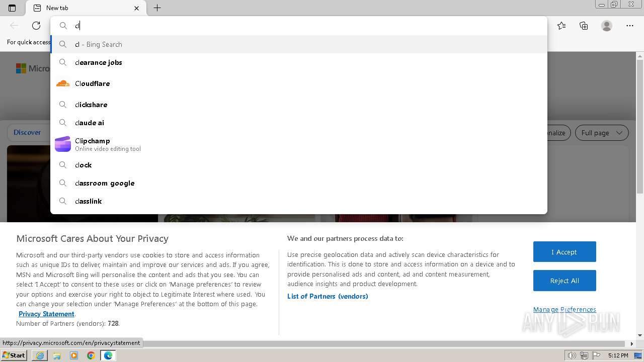Select 'classlink' suggestion
Screen dimensions: 644x362
299,201
